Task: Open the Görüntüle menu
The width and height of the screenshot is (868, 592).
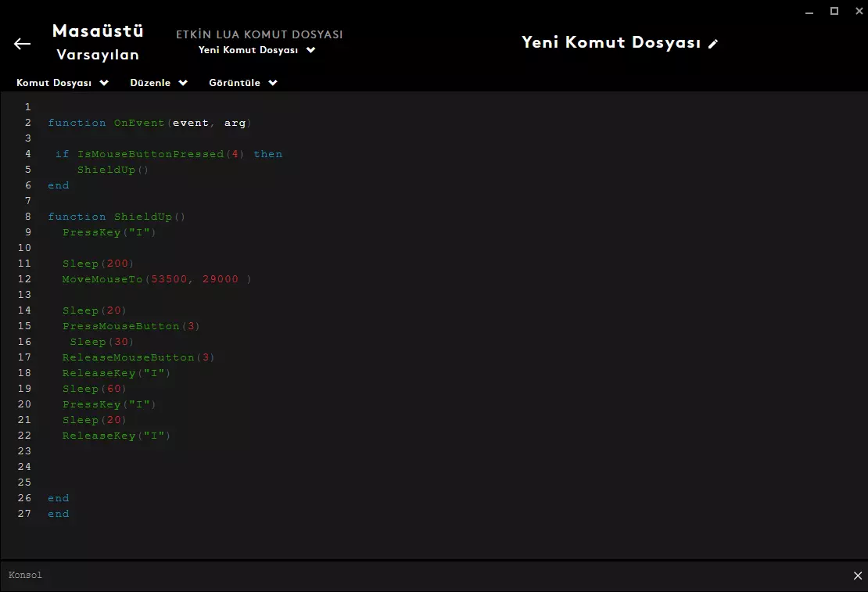Action: tap(243, 83)
